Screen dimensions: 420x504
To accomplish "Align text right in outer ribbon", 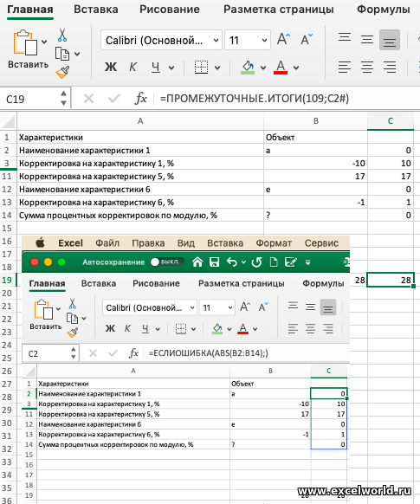I will click(x=390, y=68).
